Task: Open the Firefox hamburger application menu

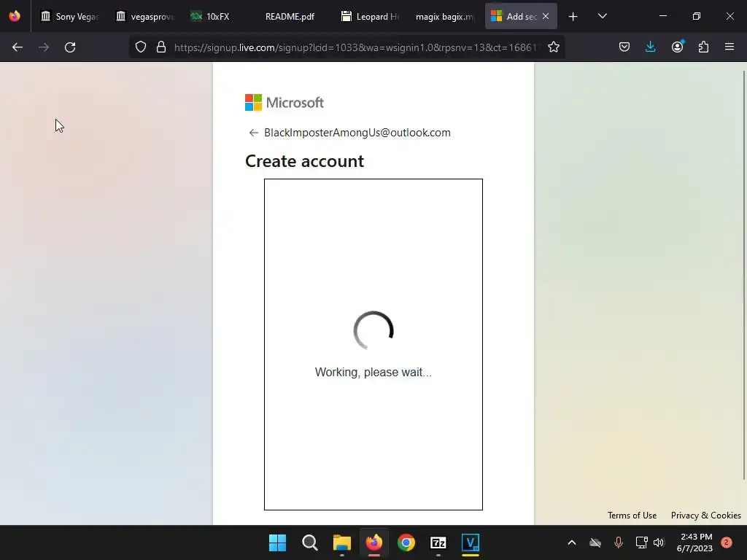Action: (x=729, y=47)
